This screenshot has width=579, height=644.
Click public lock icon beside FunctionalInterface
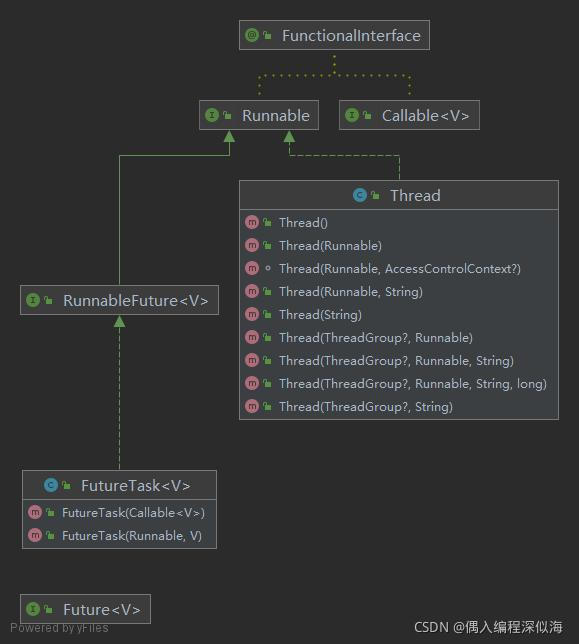click(x=267, y=35)
